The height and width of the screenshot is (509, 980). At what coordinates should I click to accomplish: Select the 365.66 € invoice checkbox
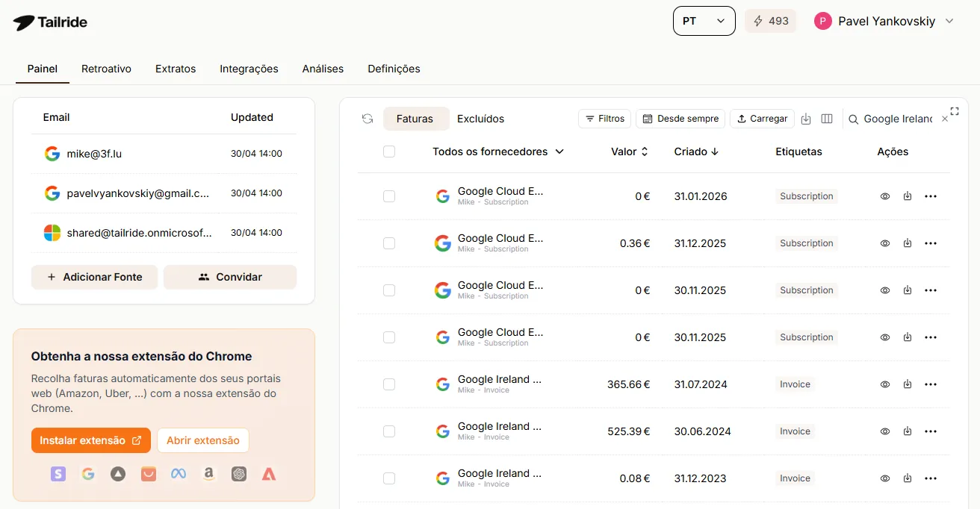(x=389, y=384)
